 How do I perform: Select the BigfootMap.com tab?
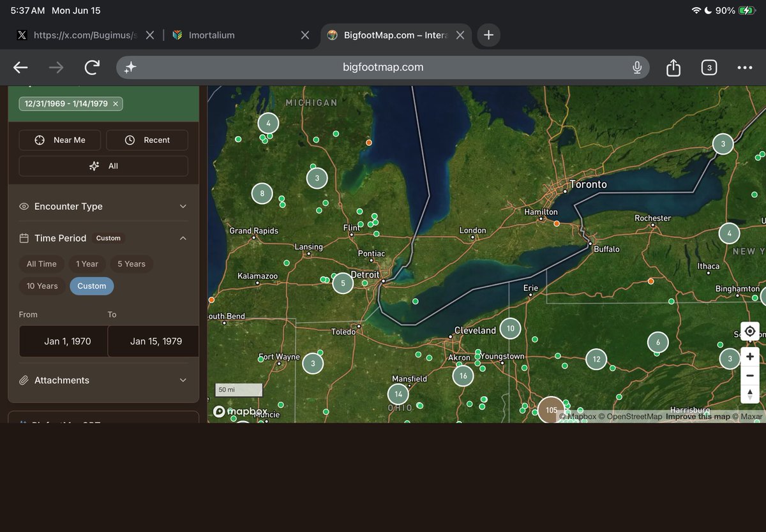pos(396,35)
